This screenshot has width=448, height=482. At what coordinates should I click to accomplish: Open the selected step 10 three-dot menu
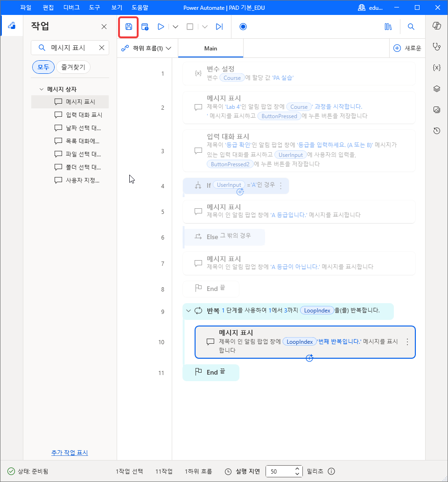(x=407, y=342)
